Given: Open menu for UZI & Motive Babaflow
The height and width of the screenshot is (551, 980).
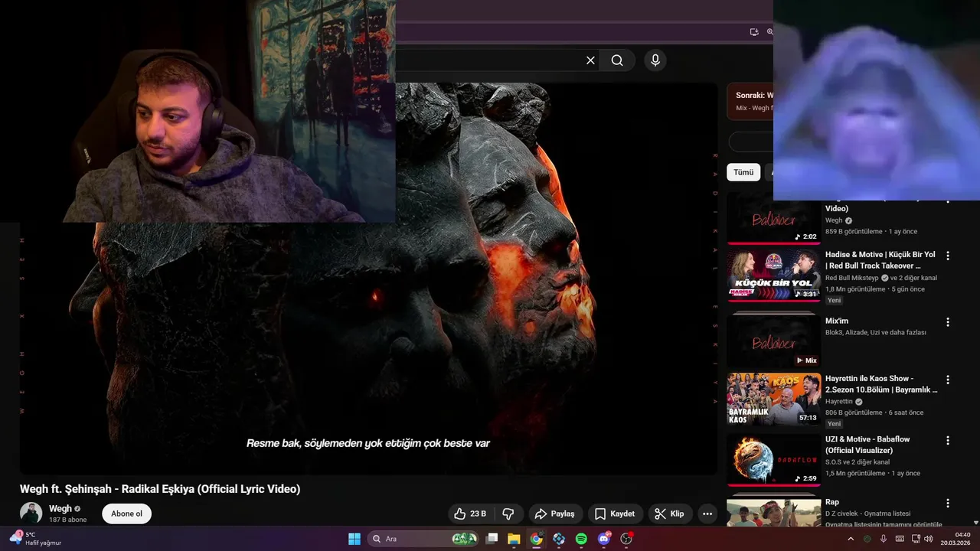Looking at the screenshot, I should [x=948, y=441].
